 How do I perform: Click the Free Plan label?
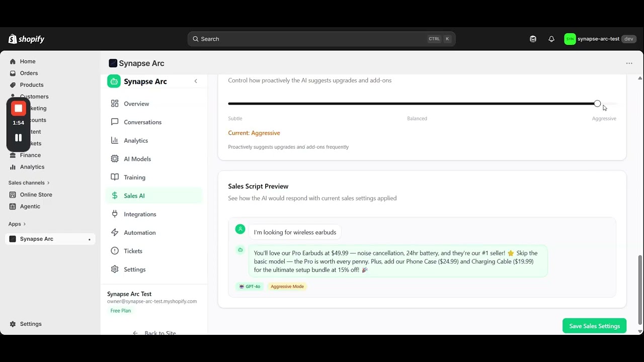coord(121,311)
